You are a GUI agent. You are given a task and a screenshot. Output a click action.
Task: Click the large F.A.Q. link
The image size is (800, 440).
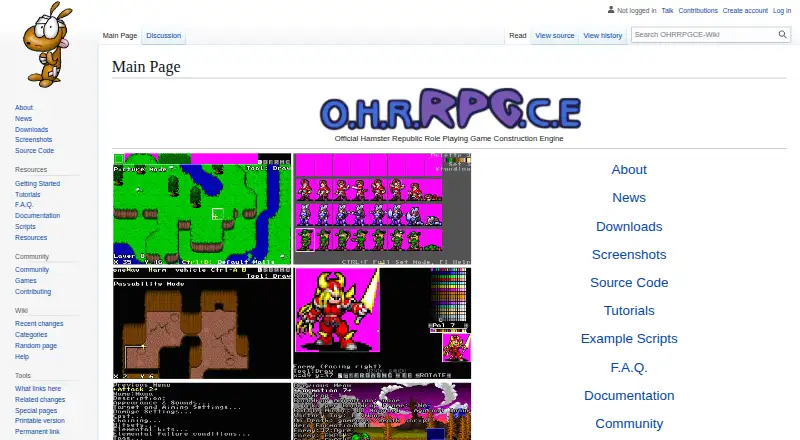coord(629,368)
